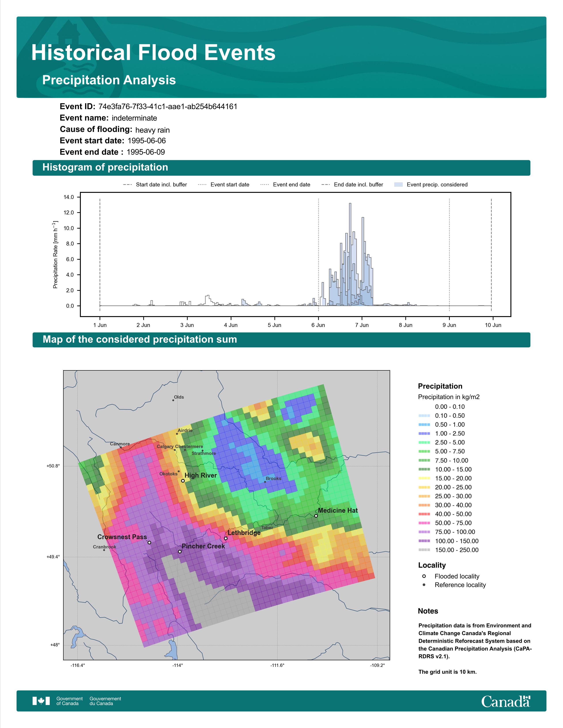Click the event name value indeterminate
This screenshot has width=563, height=728.
pos(134,118)
